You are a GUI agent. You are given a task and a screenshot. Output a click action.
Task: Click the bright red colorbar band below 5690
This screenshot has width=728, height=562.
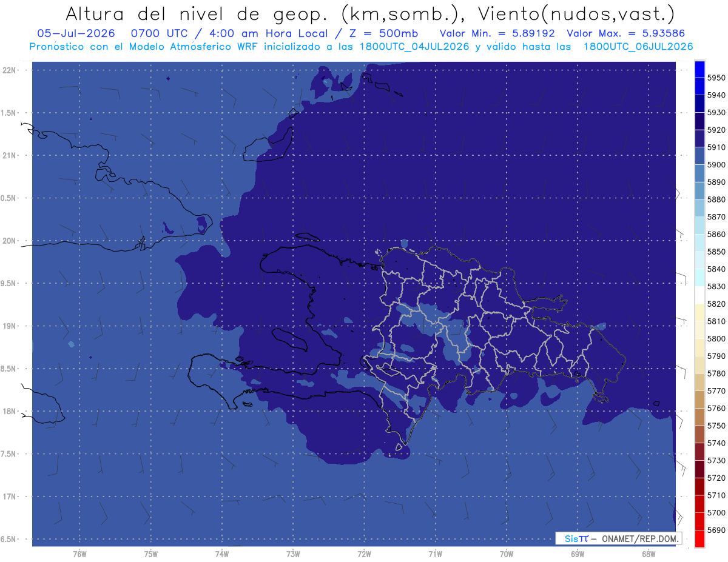(x=699, y=538)
